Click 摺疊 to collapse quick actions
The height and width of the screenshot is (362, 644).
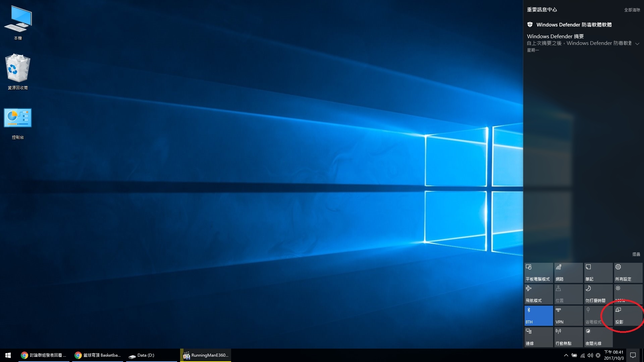click(x=636, y=254)
